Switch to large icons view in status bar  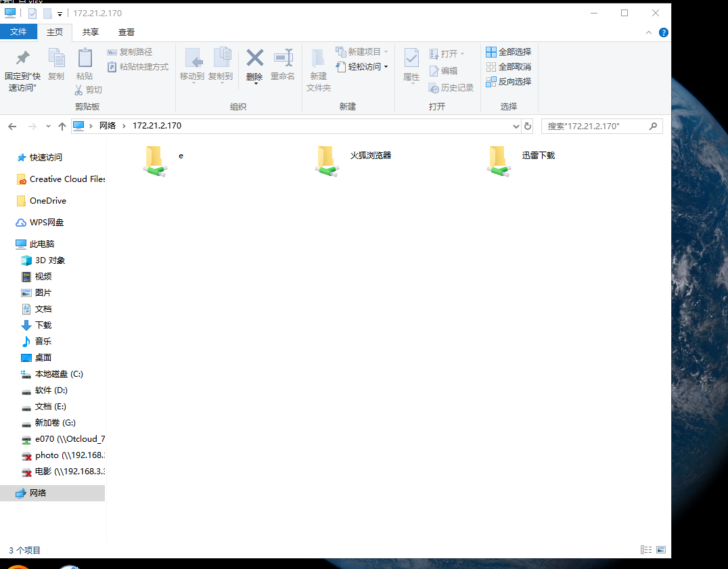pyautogui.click(x=661, y=550)
